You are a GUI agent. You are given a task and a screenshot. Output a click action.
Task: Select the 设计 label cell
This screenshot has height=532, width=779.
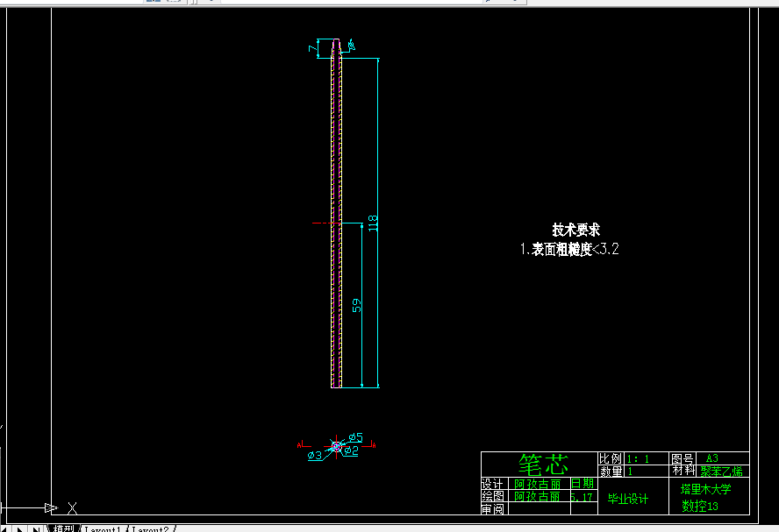(x=493, y=484)
